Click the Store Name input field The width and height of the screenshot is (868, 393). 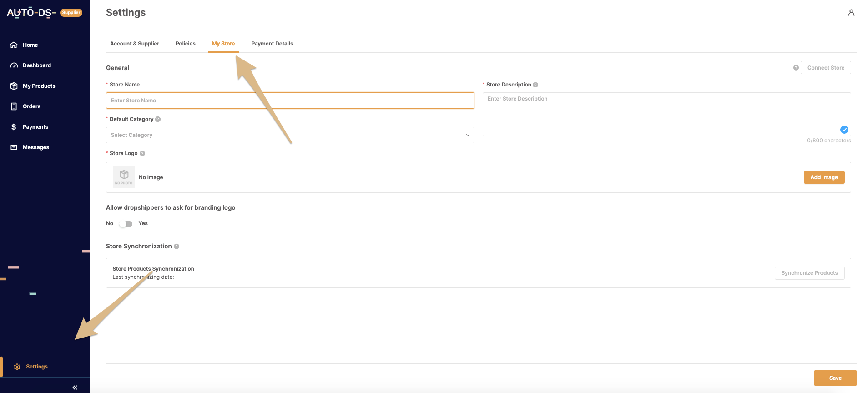coord(290,101)
